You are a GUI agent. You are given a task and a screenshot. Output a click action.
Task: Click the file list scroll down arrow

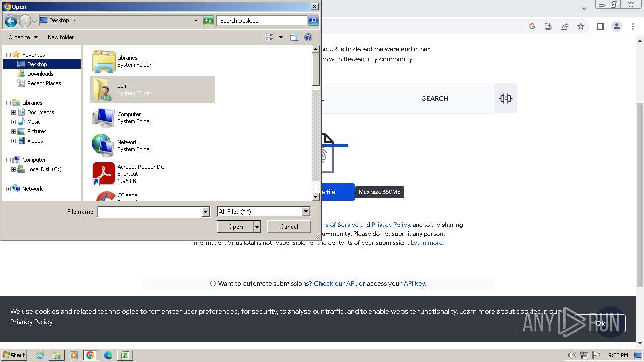[x=316, y=197]
